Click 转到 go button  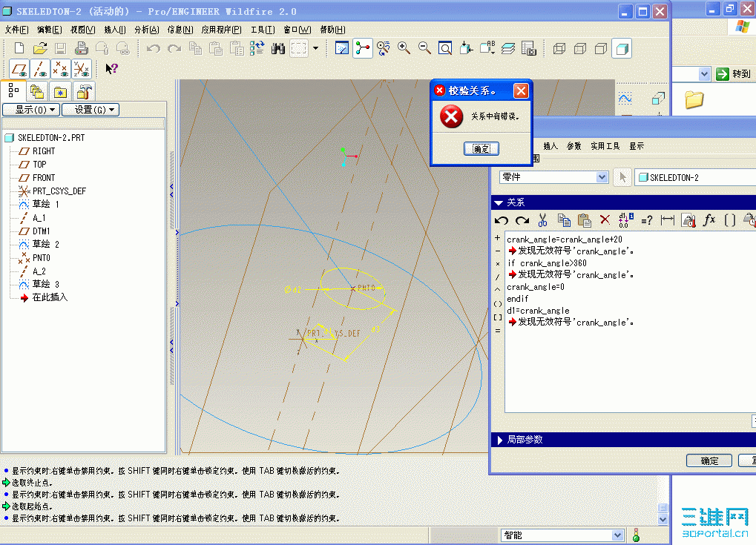coord(733,73)
